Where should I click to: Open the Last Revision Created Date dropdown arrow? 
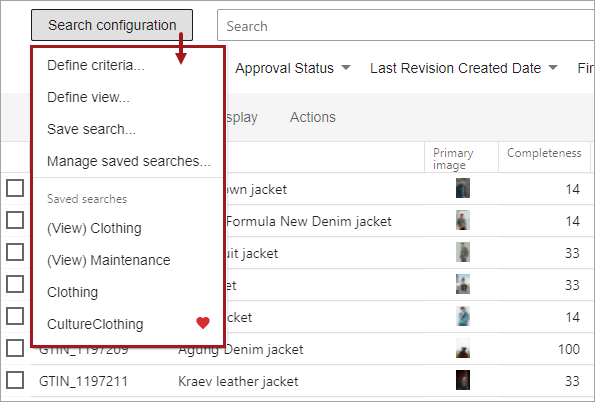[x=553, y=68]
